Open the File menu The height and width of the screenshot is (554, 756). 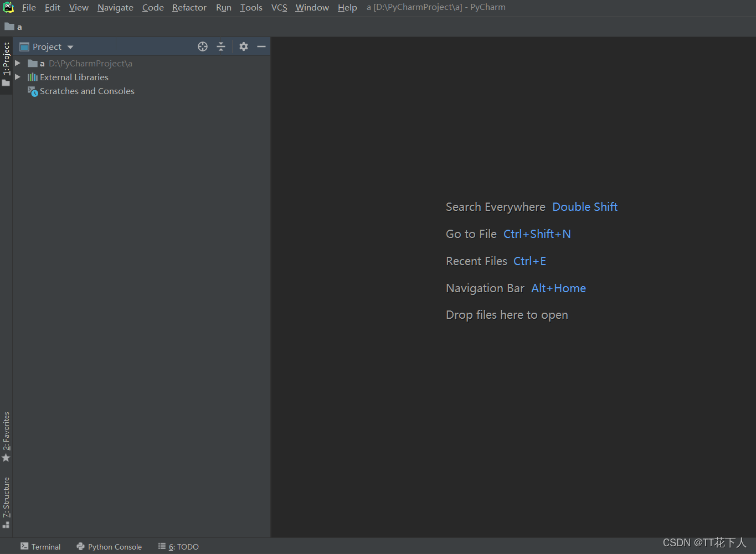[x=29, y=7]
